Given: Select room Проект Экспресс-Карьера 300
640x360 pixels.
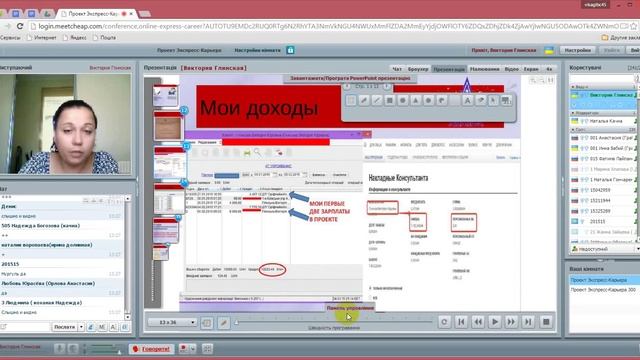Looking at the screenshot, I should pos(604,289).
